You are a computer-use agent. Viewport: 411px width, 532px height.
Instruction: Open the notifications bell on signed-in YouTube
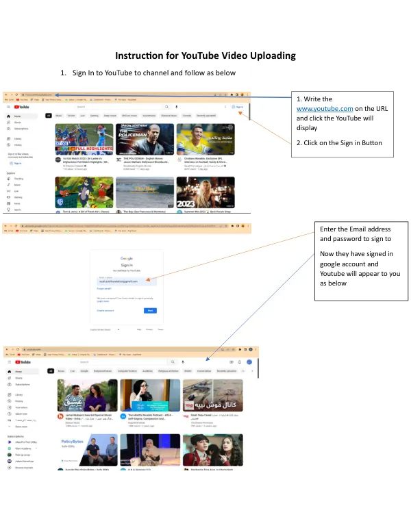(x=240, y=362)
